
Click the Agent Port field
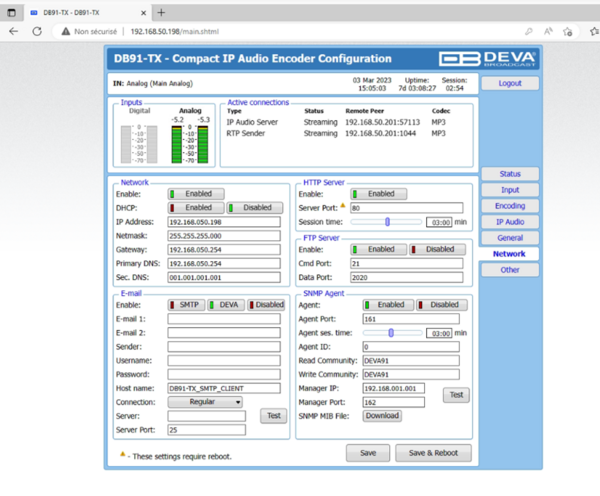(x=411, y=319)
